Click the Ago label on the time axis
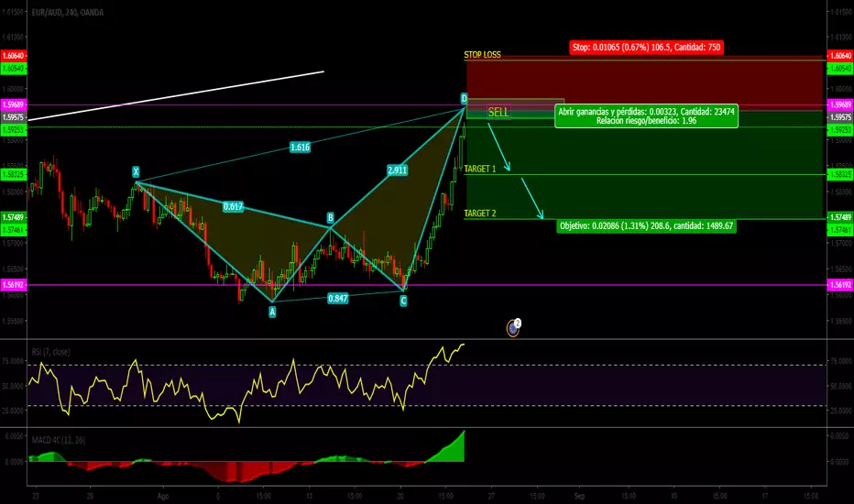 [x=163, y=496]
